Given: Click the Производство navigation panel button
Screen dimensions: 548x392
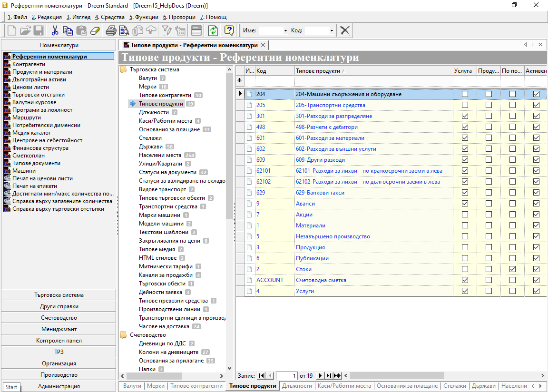Looking at the screenshot, I should click(x=59, y=375).
